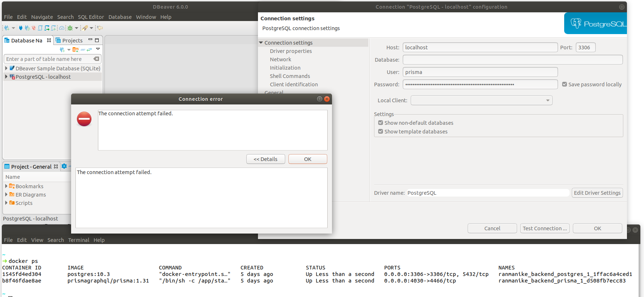Image resolution: width=644 pixels, height=297 pixels.
Task: Clear the table name filter field
Action: coord(96,59)
